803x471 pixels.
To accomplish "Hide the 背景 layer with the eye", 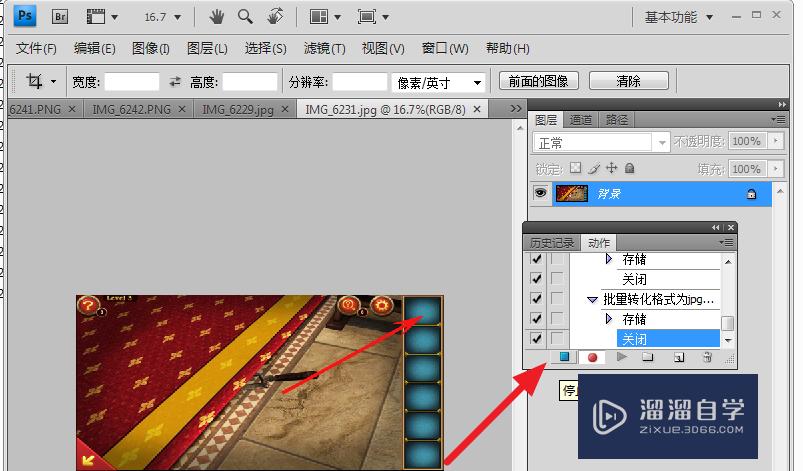I will point(540,193).
